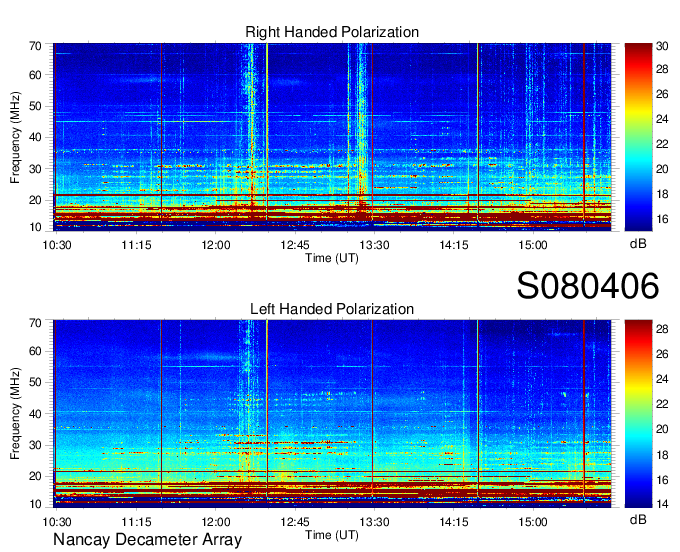This screenshot has width=680, height=552.
Task: Click the "Time (UT)" label under upper plot
Action: pos(332,258)
